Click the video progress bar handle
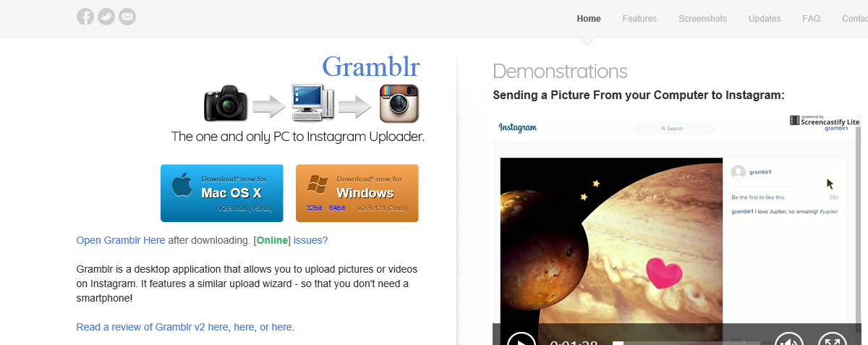The height and width of the screenshot is (345, 868). [618, 343]
